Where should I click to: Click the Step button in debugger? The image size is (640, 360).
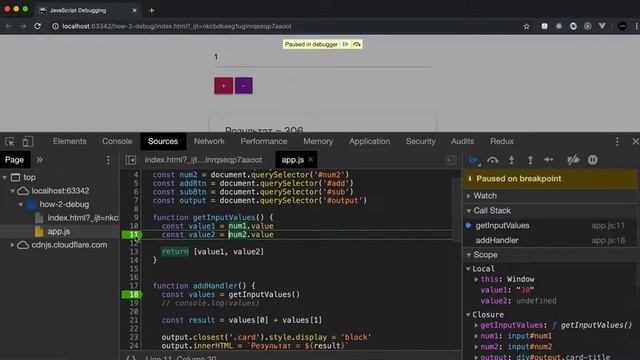click(x=549, y=160)
